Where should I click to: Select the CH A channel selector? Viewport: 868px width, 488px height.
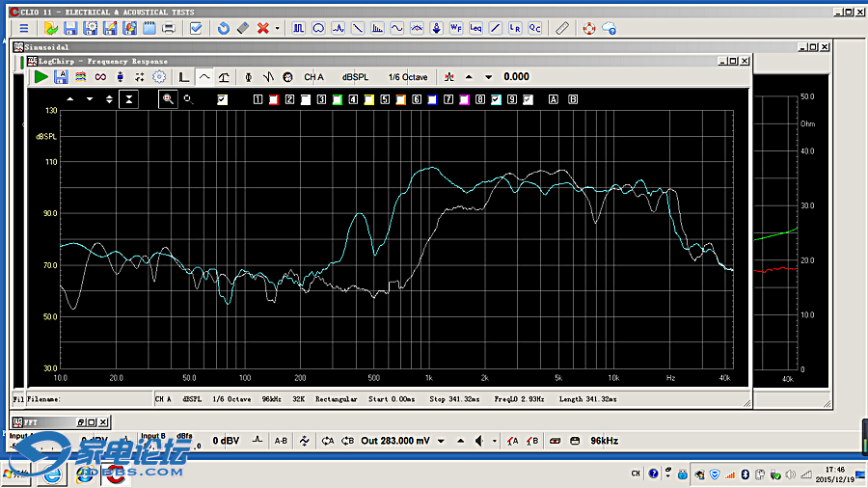(x=313, y=77)
